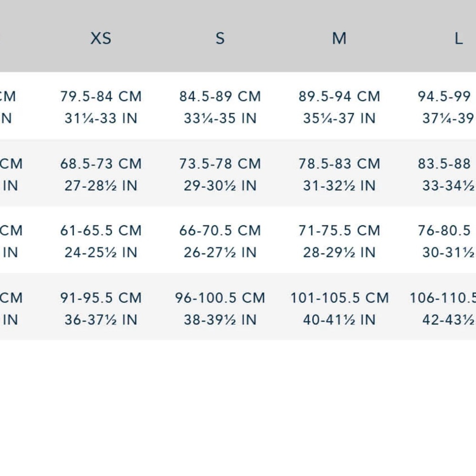Image resolution: width=476 pixels, height=476 pixels.
Task: Click the 40-41½ IN measurement
Action: 339,320
